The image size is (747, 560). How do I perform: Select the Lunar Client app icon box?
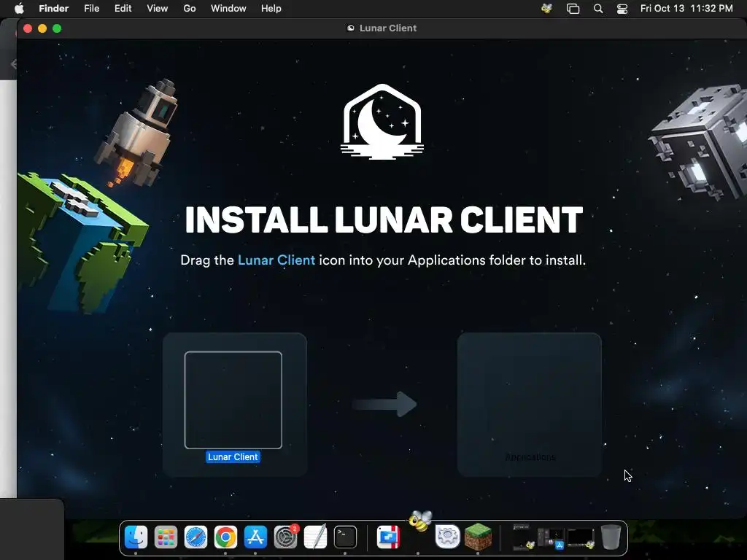click(x=233, y=400)
